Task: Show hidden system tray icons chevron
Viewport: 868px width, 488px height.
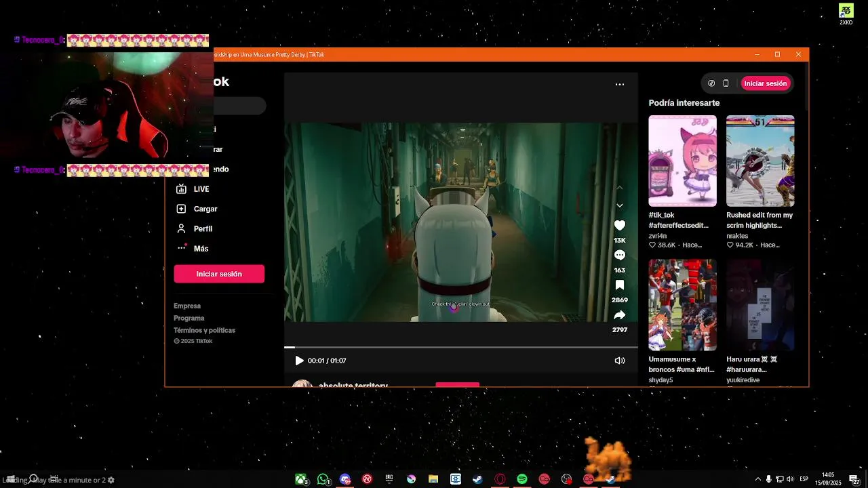Action: (x=757, y=479)
